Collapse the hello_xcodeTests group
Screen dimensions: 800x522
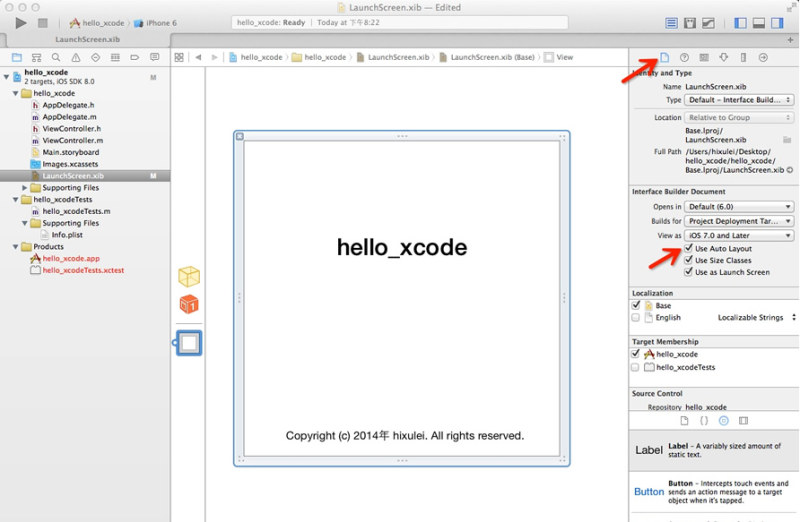[15, 200]
